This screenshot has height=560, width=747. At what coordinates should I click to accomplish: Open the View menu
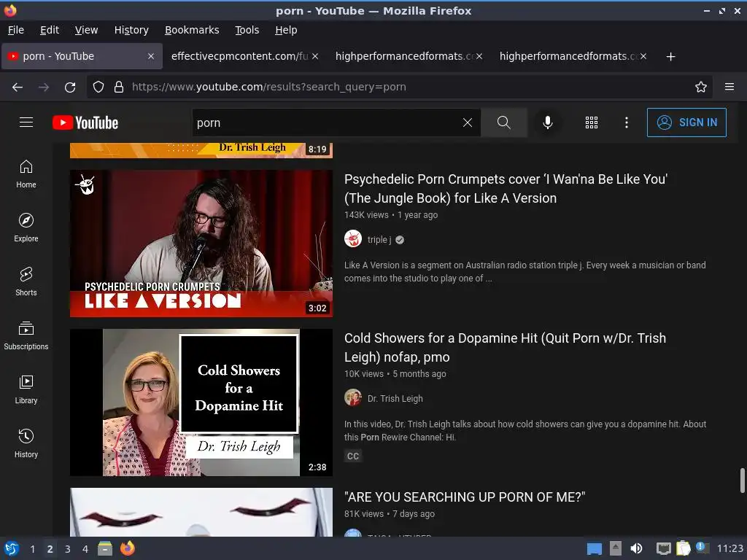[86, 30]
